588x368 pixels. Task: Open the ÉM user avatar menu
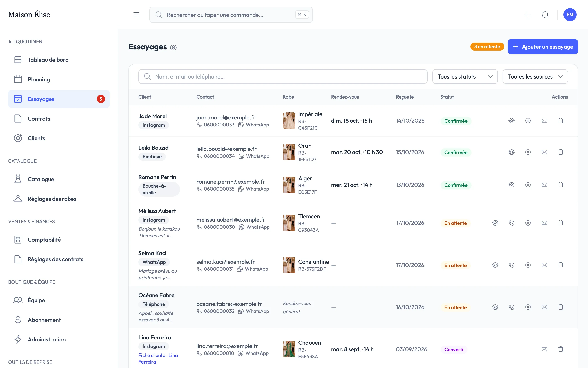coord(570,15)
